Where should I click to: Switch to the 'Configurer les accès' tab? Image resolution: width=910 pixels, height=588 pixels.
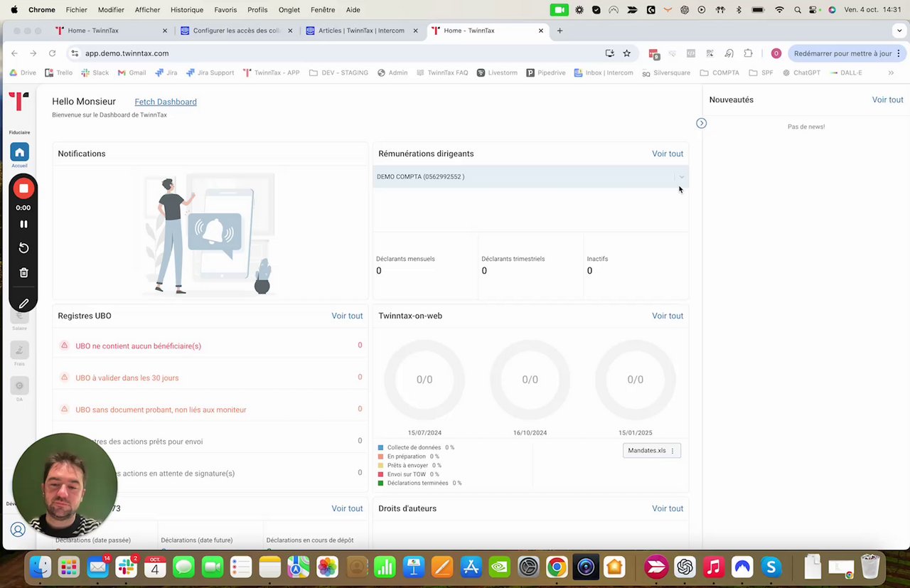pyautogui.click(x=237, y=31)
